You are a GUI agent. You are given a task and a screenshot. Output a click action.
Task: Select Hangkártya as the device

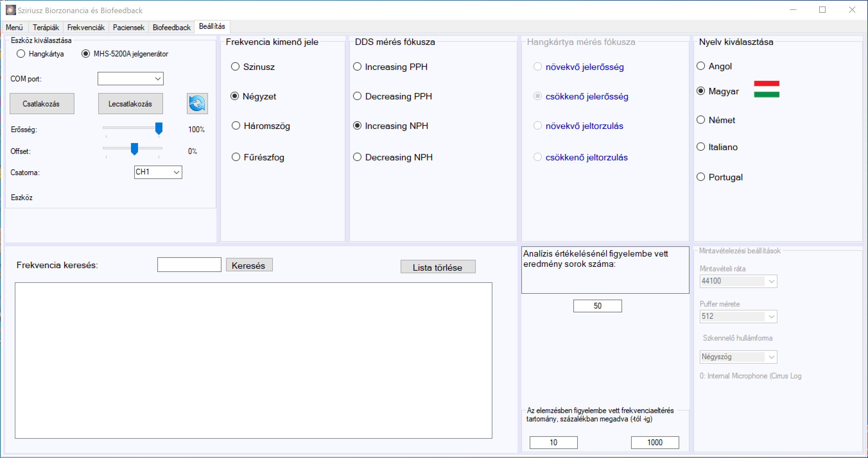(x=40, y=54)
